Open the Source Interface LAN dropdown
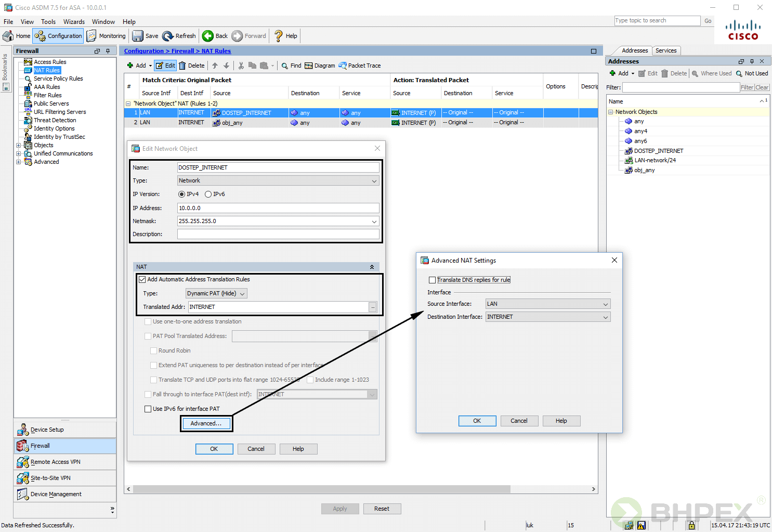772x532 pixels. (548, 304)
